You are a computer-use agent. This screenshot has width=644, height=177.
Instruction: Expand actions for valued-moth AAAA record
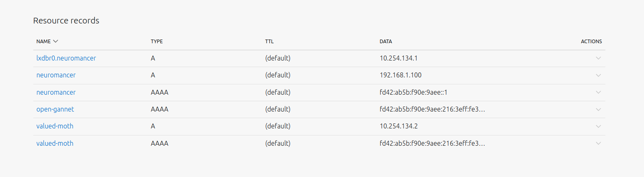coord(598,143)
